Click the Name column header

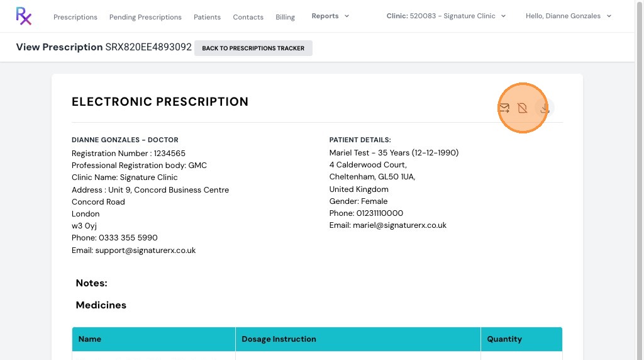tap(153, 339)
